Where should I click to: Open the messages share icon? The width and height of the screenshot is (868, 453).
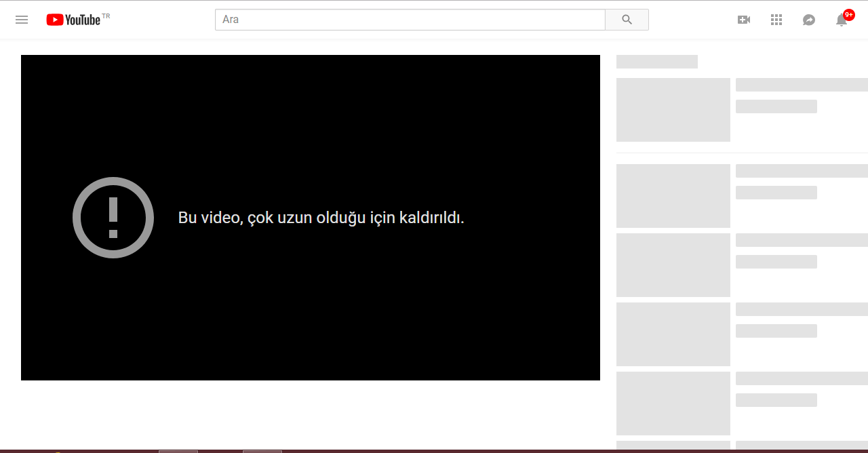click(809, 20)
